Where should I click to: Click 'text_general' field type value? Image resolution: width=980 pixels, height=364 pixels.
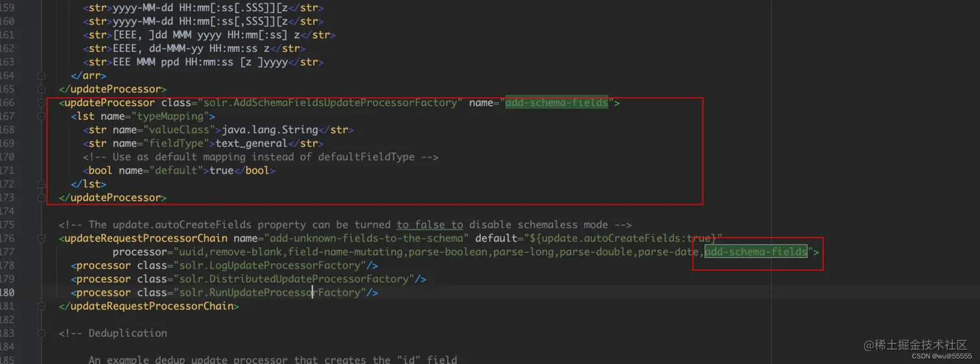click(251, 144)
